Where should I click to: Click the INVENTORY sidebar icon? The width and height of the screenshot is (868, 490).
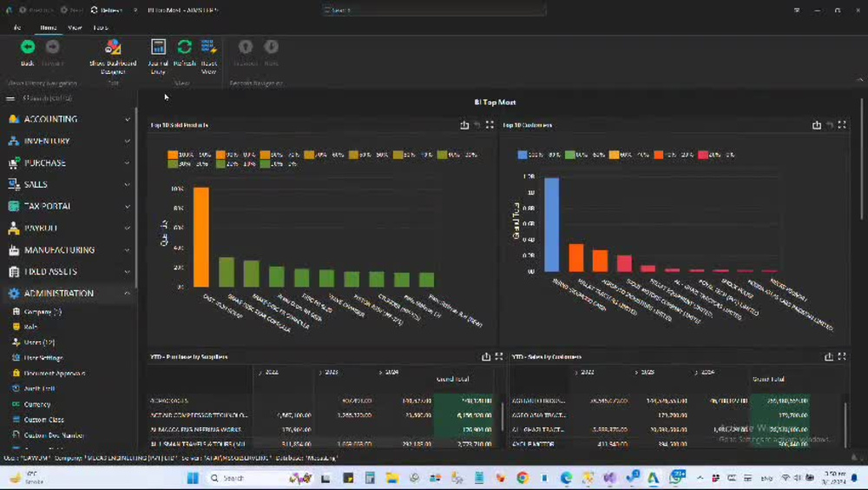[14, 141]
